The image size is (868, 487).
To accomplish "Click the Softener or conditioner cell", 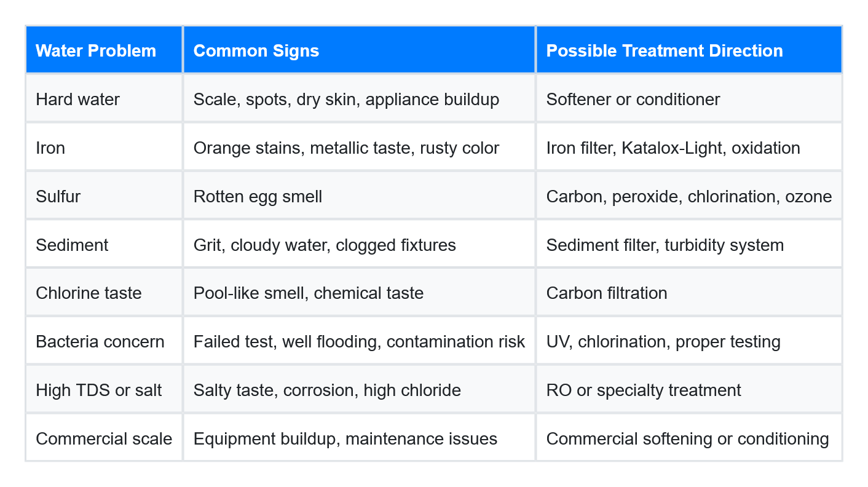I will 689,98.
